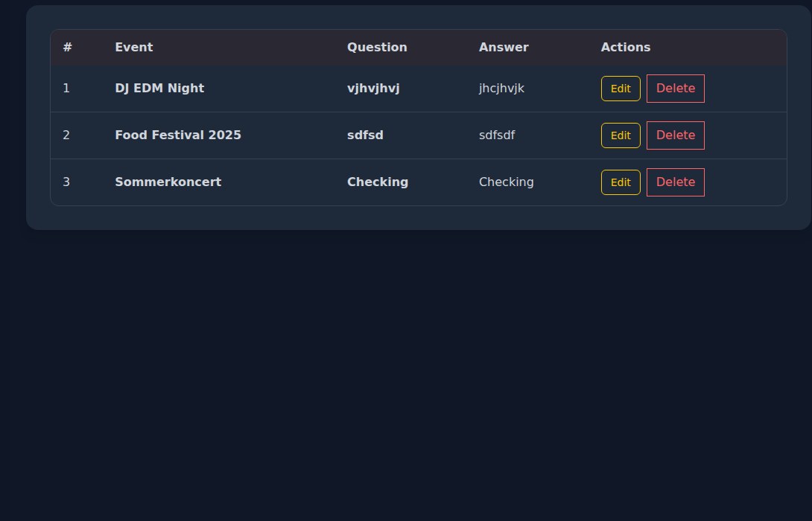Click the Checking question cell
The width and height of the screenshot is (812, 521).
378,182
